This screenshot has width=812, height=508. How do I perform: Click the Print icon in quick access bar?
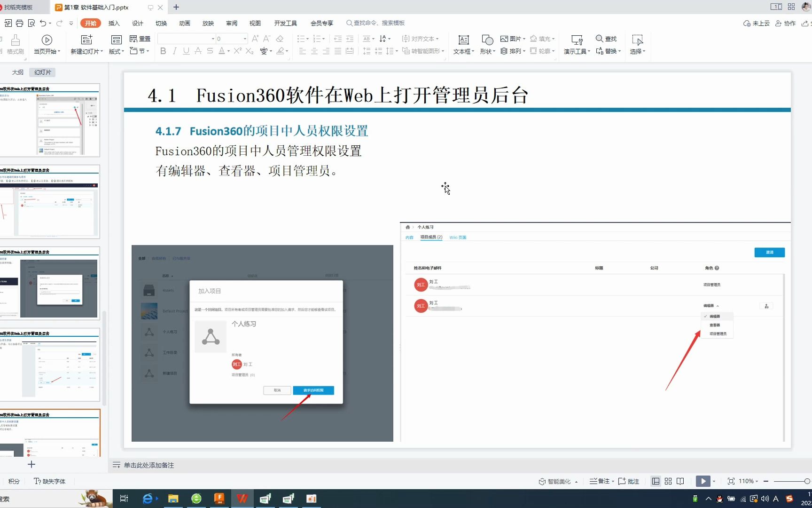click(20, 23)
